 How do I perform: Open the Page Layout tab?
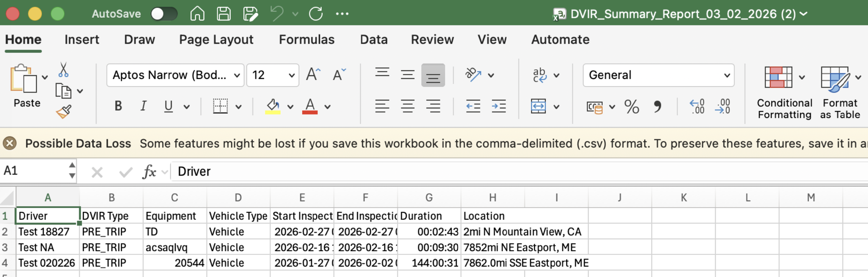216,39
